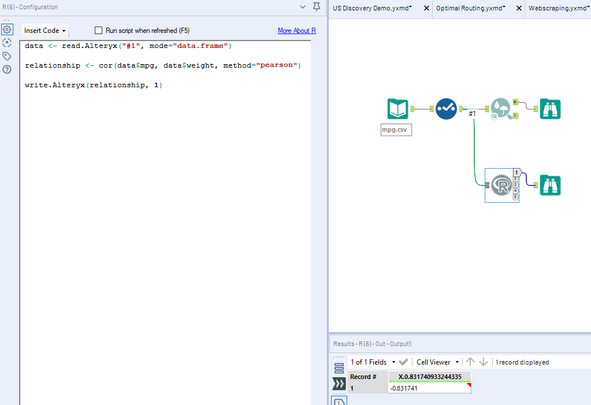Switch to Webscraping.yxmd tab
The image size is (591, 405).
click(x=559, y=8)
